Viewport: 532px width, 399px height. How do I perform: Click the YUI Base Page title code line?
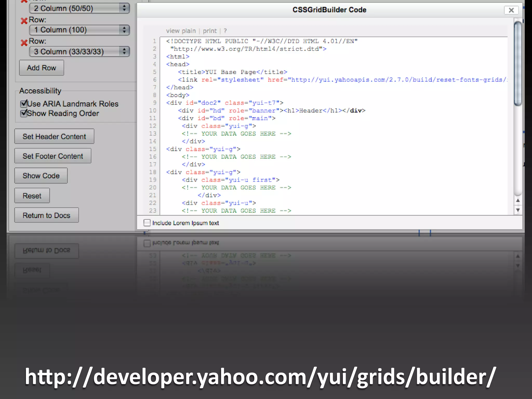(x=232, y=72)
